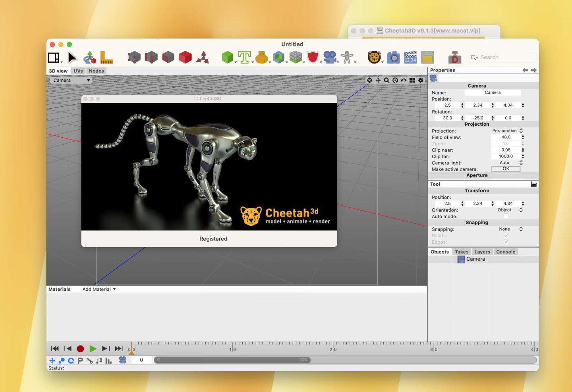Click the toolbar Search field

click(x=502, y=57)
